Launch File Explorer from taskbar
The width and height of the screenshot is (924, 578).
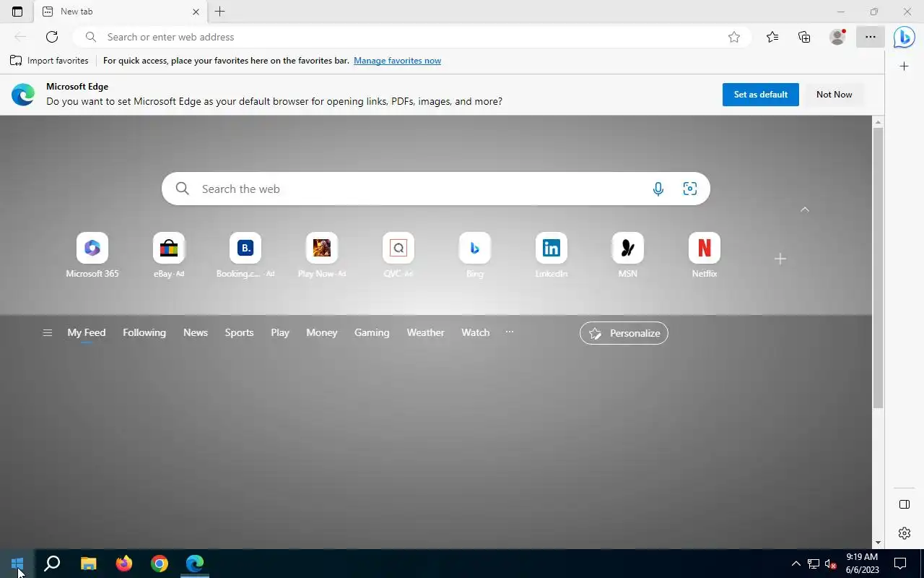[x=88, y=564]
